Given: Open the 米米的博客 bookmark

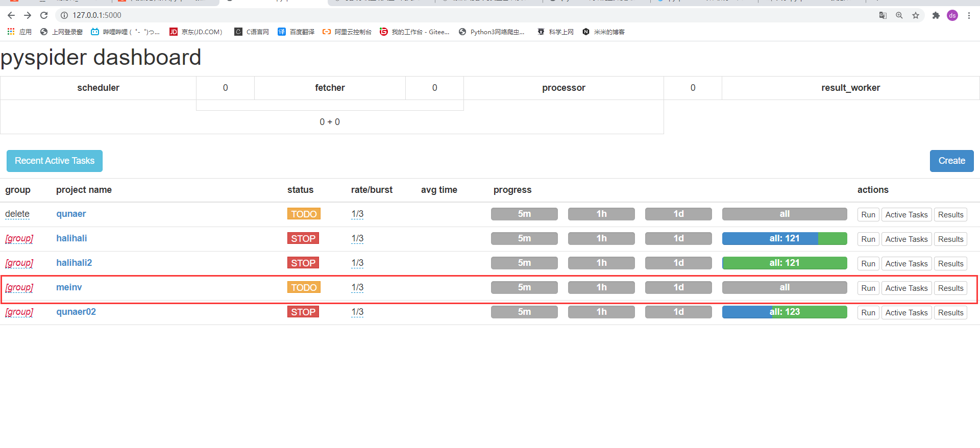Looking at the screenshot, I should pos(603,32).
